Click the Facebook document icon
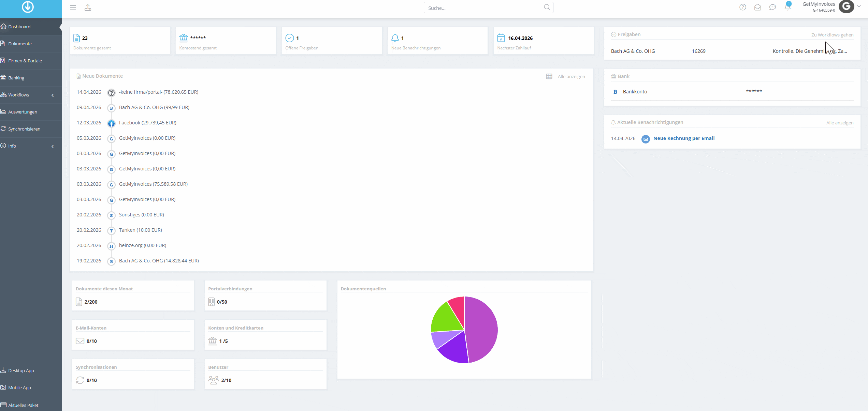 click(111, 123)
